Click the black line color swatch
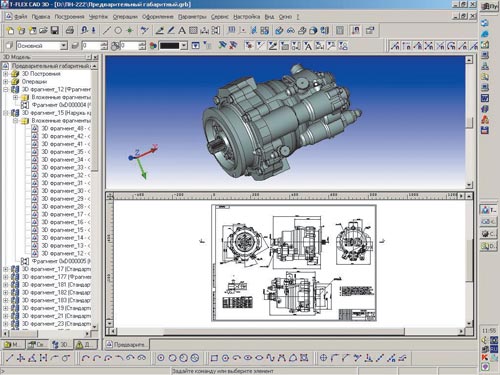Screen dimensions: 500x375 coord(170,46)
